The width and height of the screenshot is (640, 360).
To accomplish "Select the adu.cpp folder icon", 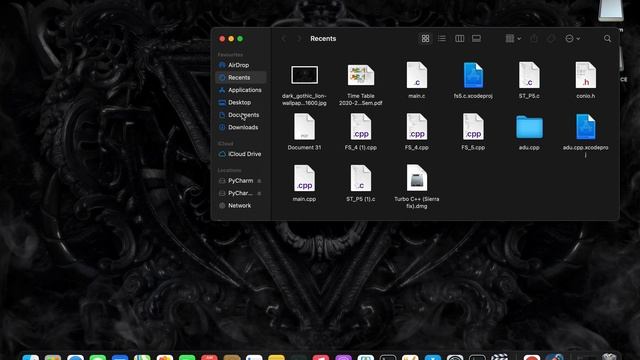I will (529, 127).
